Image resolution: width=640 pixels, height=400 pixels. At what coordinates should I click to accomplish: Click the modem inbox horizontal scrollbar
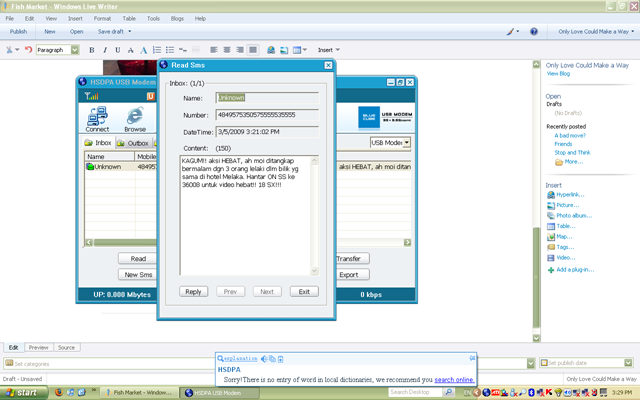point(125,242)
